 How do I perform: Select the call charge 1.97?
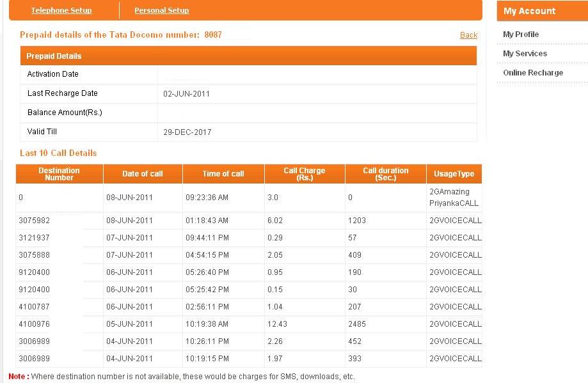click(x=275, y=358)
